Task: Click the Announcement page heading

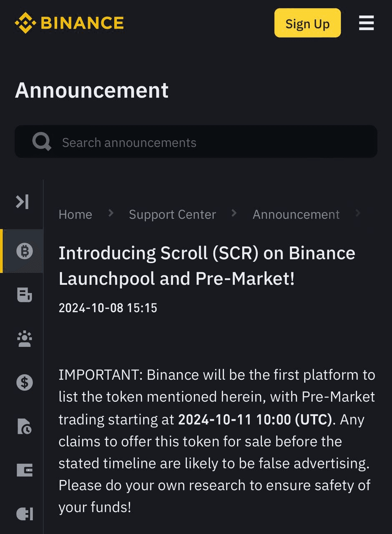Action: pos(92,90)
